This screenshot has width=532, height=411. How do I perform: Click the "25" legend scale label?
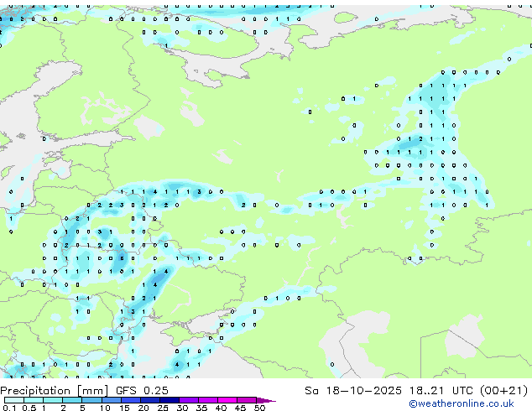pyautogui.click(x=163, y=408)
